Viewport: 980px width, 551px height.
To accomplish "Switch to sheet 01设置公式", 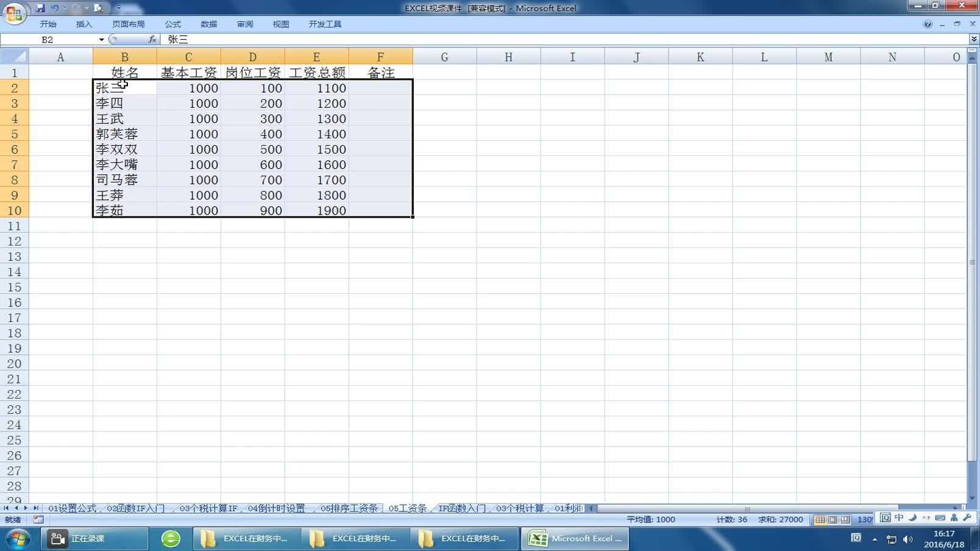I will tap(72, 508).
